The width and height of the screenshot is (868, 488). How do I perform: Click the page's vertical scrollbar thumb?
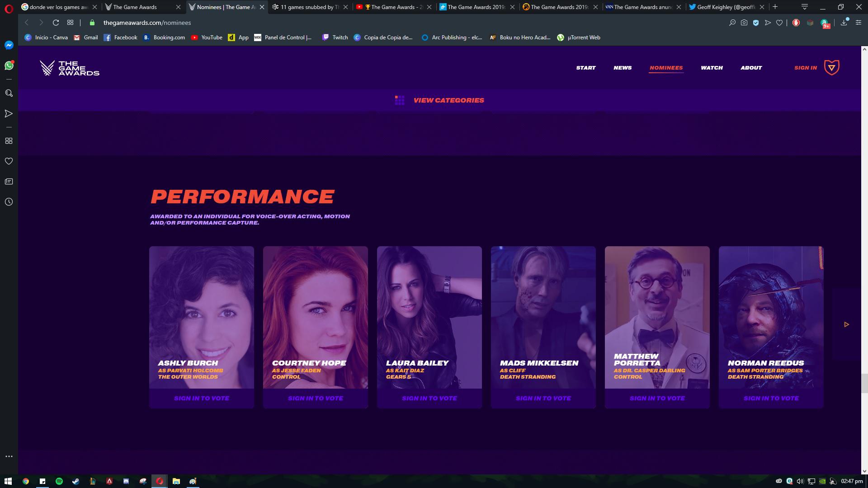point(864,383)
